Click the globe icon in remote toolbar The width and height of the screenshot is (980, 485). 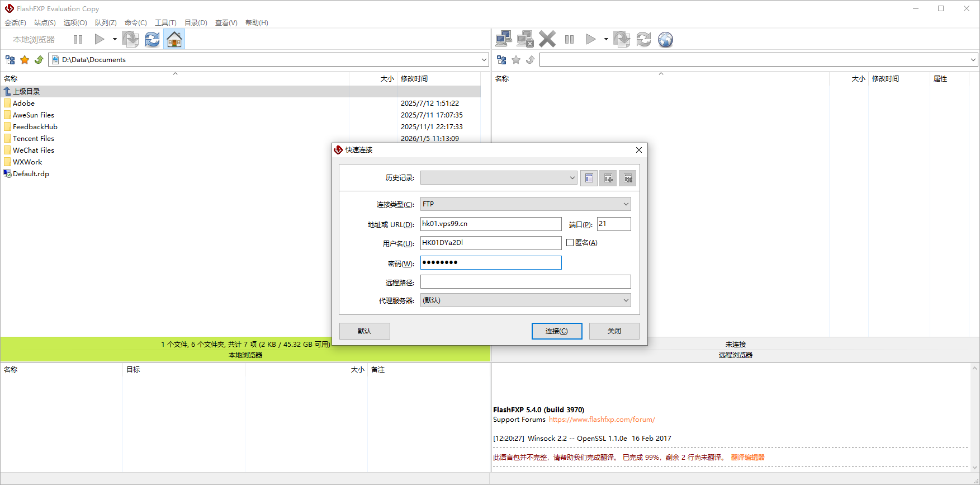[x=665, y=40]
